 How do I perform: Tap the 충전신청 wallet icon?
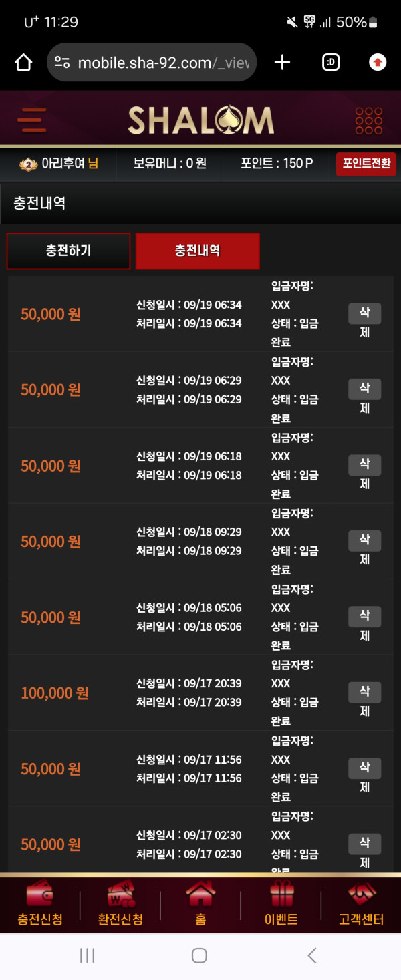40,894
